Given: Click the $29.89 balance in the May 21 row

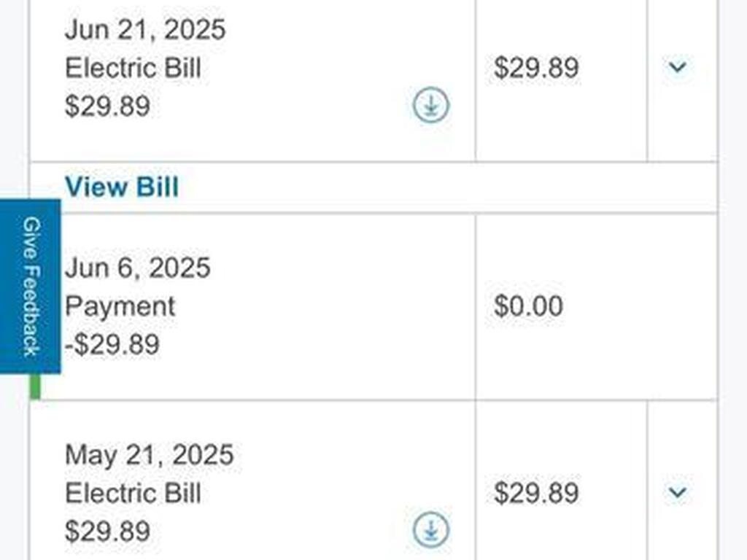Looking at the screenshot, I should click(536, 493).
